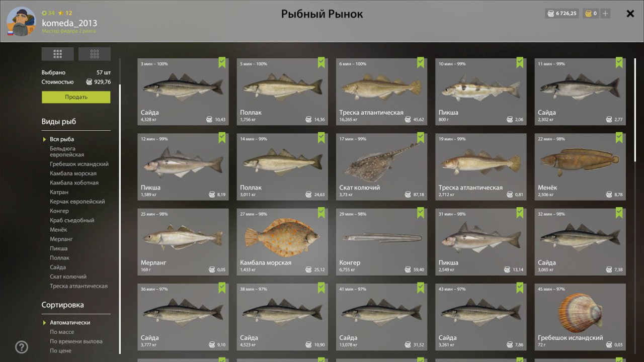The width and height of the screenshot is (644, 362).
Task: Select the Вся рыба filter
Action: (62, 139)
